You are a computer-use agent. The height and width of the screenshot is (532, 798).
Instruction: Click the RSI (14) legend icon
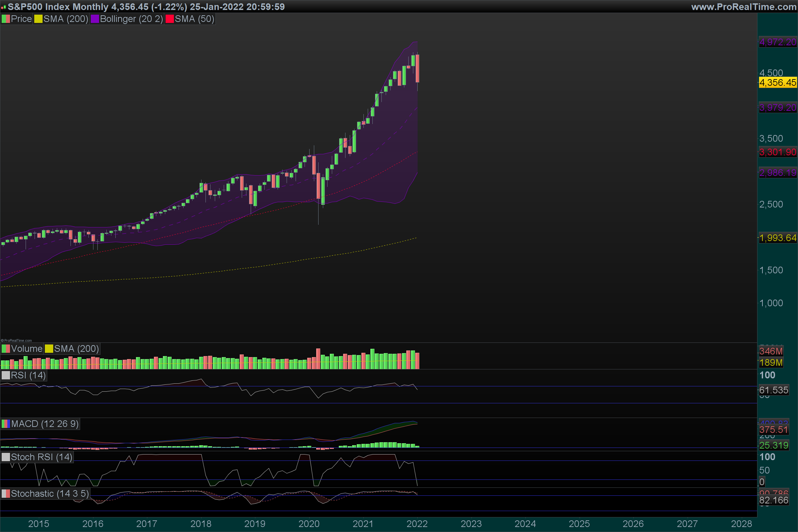tap(6, 375)
